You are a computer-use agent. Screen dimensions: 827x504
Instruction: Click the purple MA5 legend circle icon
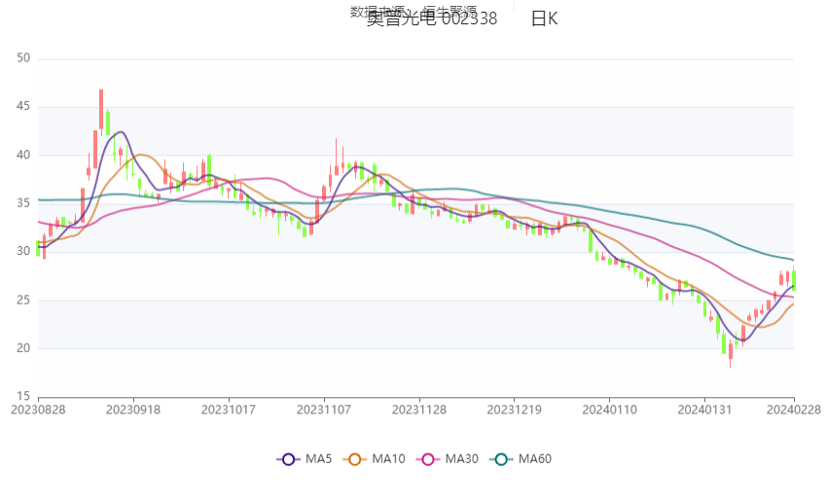tap(288, 459)
